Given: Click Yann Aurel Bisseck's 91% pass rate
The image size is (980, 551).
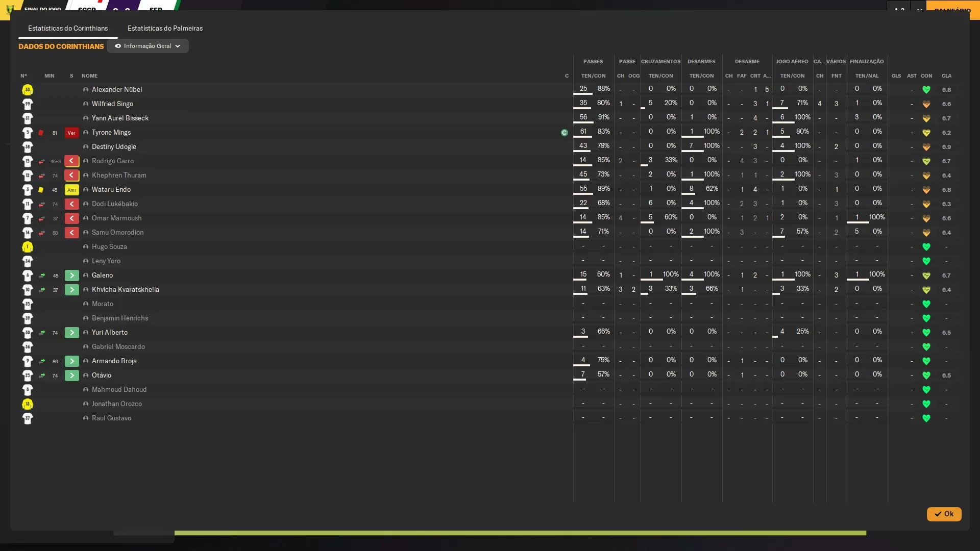Looking at the screenshot, I should point(603,117).
